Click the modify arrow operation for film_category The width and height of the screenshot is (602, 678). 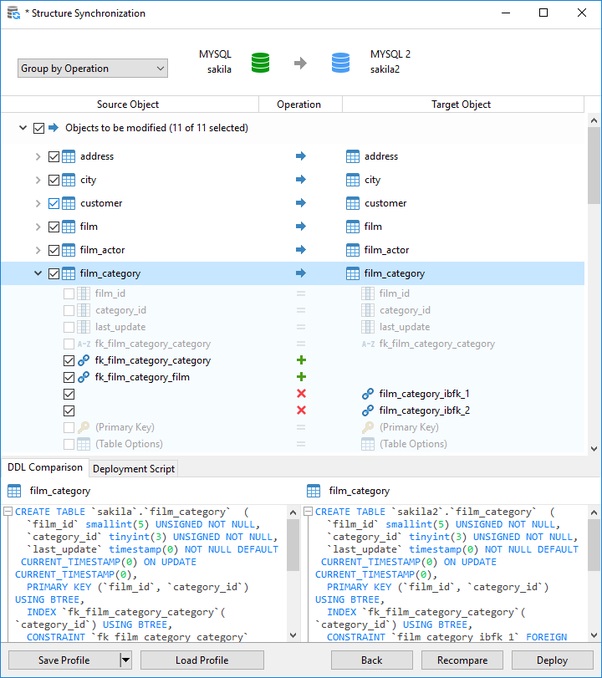coord(301,273)
